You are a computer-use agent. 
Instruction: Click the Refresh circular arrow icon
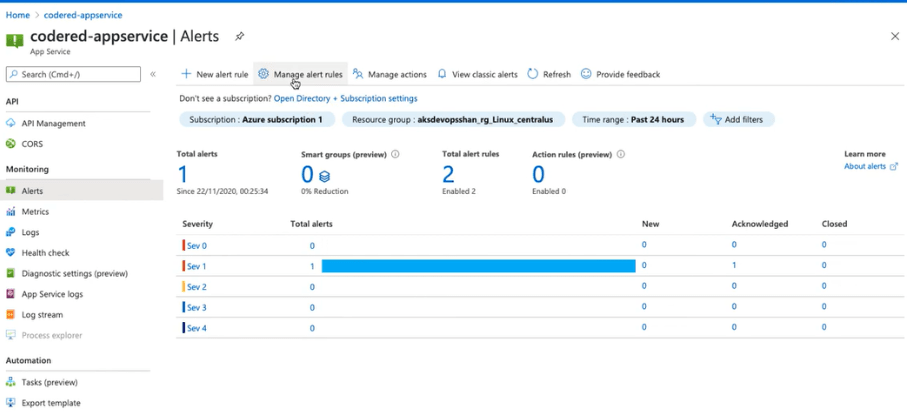point(533,74)
